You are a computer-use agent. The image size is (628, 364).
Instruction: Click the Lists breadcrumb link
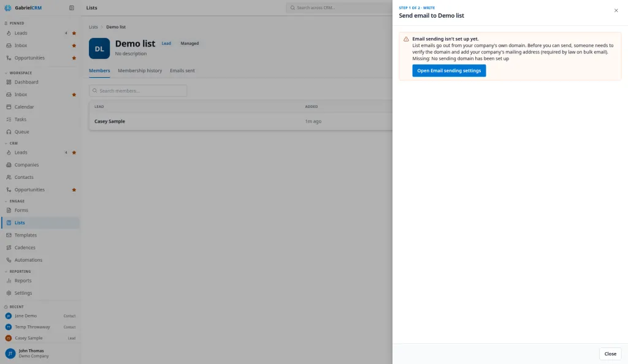tap(93, 27)
